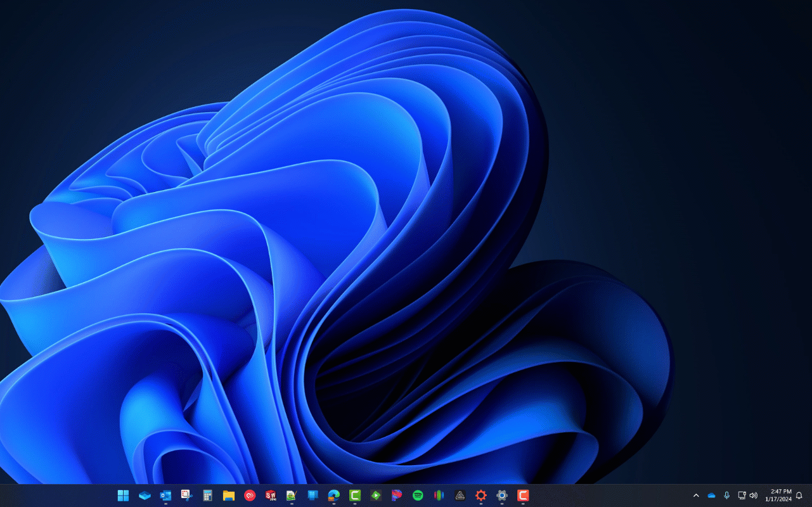Launch the green Camtasia icon
Image resolution: width=812 pixels, height=507 pixels.
[x=355, y=496]
